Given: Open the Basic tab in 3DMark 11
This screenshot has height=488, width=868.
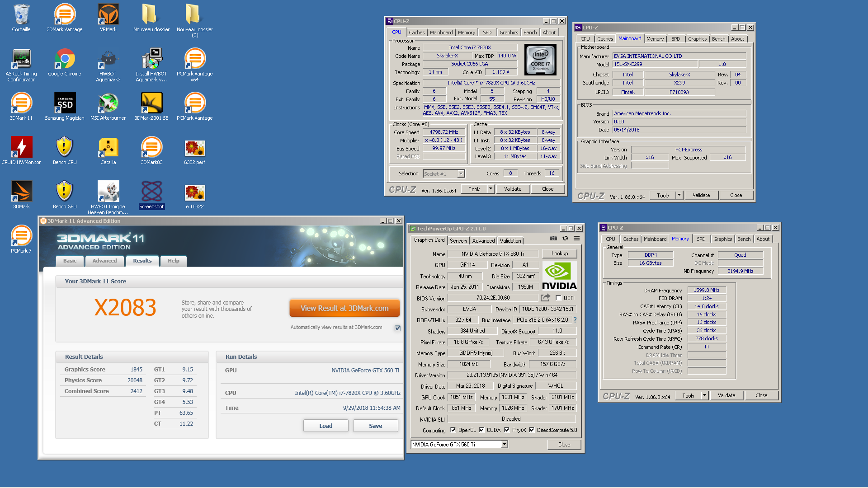Looking at the screenshot, I should [70, 261].
